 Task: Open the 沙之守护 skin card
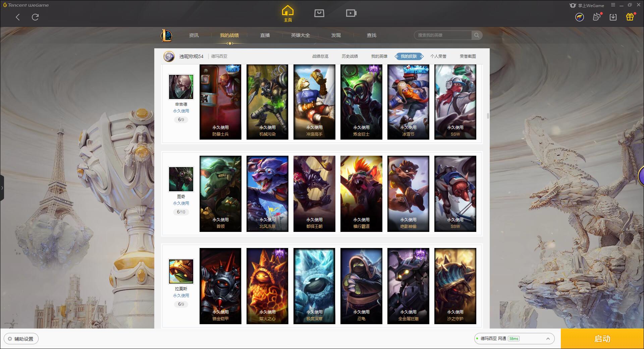coord(455,286)
